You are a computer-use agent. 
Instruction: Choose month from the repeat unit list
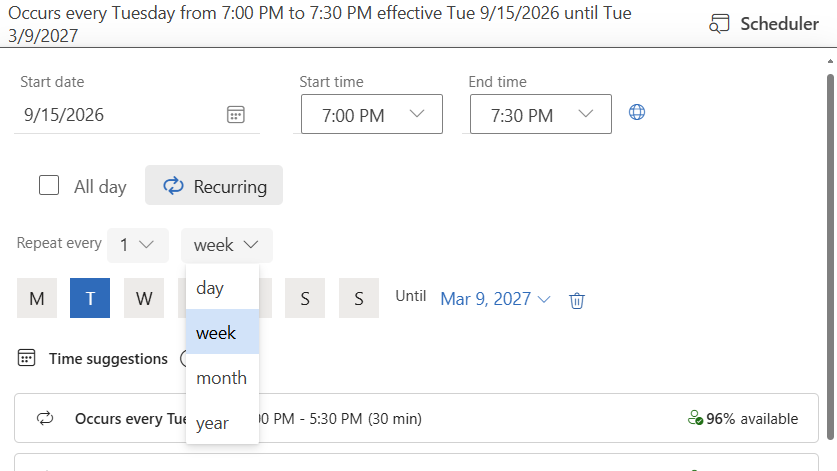click(223, 378)
